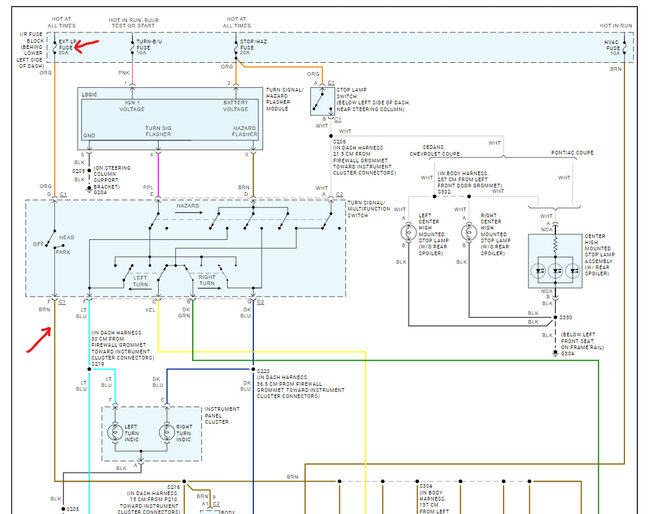Click 'BELOW LEFT FRONT SEAT ON FRAME RAIL' note

(x=582, y=341)
